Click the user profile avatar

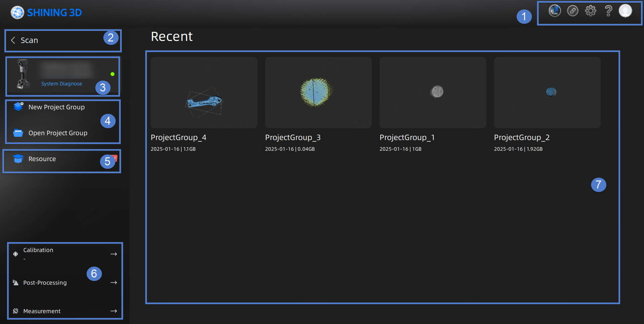[625, 11]
